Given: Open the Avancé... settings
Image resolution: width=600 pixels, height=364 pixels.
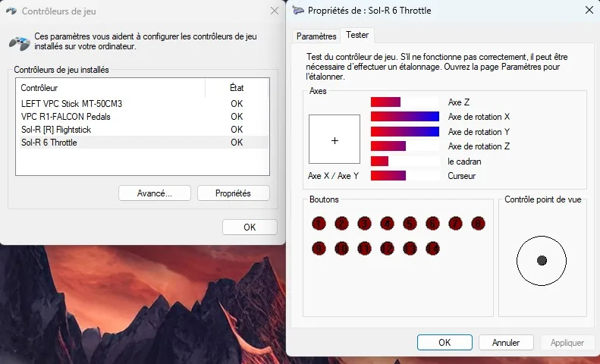Looking at the screenshot, I should point(155,193).
